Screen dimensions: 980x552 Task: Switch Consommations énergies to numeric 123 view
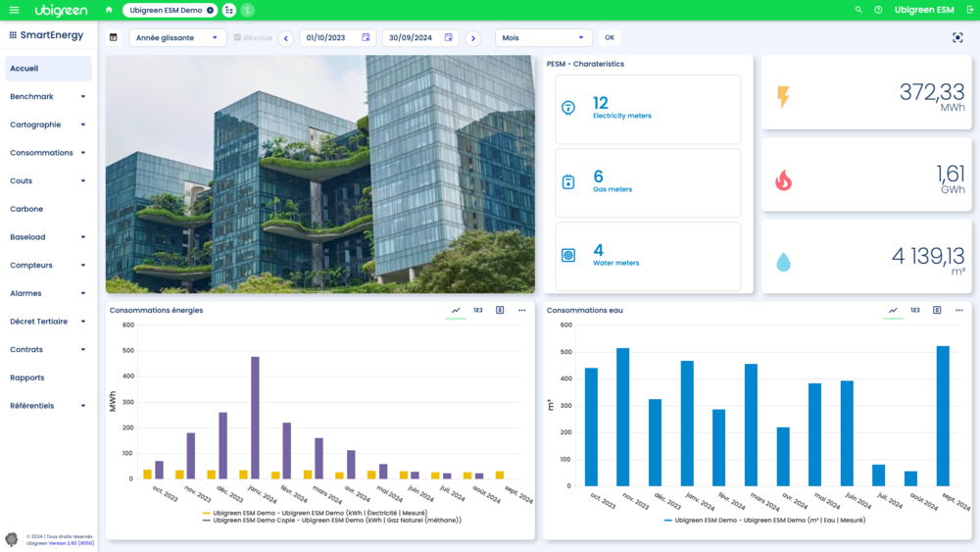coord(477,310)
